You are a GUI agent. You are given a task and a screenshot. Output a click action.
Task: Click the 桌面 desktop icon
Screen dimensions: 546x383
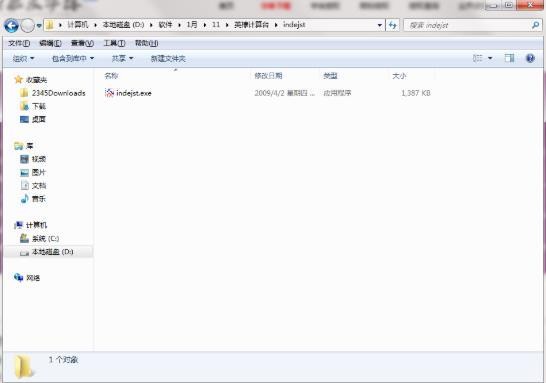[24, 119]
